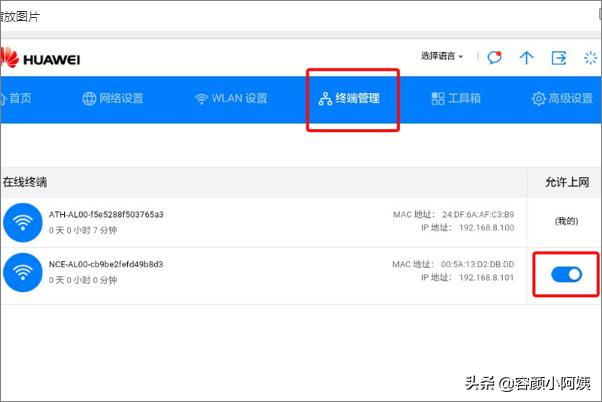
Task: Open the 工具箱 toolbox tab
Action: point(456,99)
